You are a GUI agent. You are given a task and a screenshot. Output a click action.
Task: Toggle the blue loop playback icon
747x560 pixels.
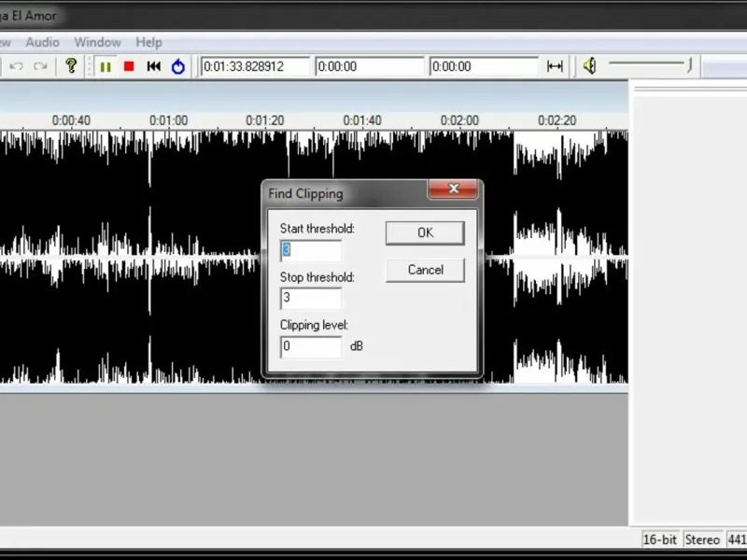click(178, 66)
